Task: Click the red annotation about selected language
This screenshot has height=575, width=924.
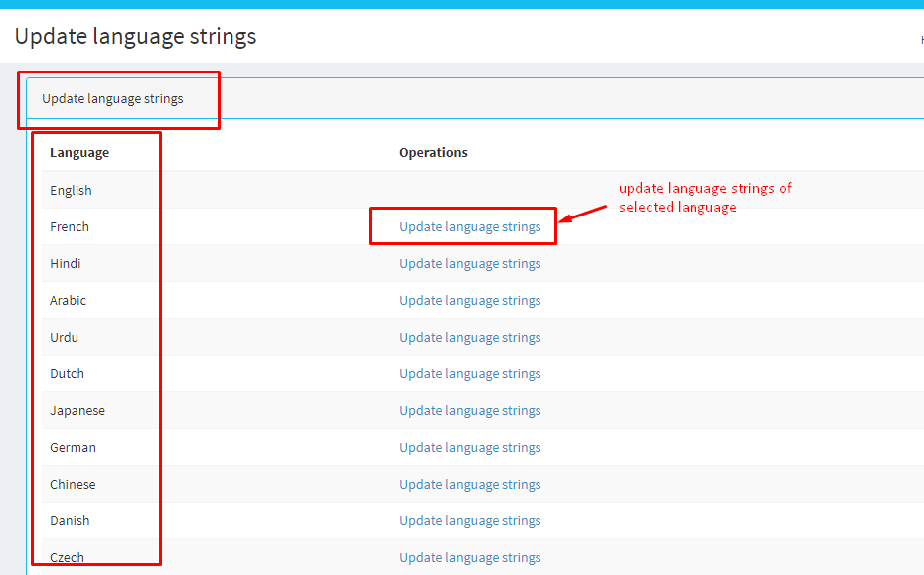Action: click(x=704, y=198)
